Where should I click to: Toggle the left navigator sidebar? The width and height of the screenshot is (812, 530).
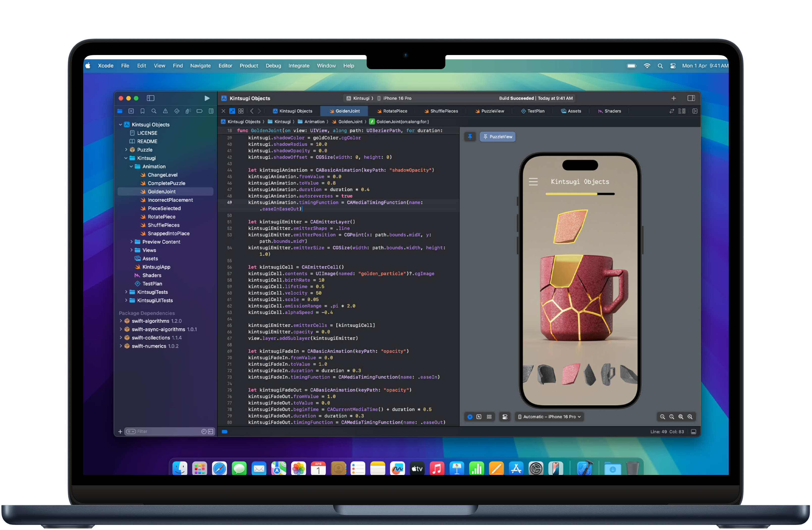pyautogui.click(x=151, y=98)
